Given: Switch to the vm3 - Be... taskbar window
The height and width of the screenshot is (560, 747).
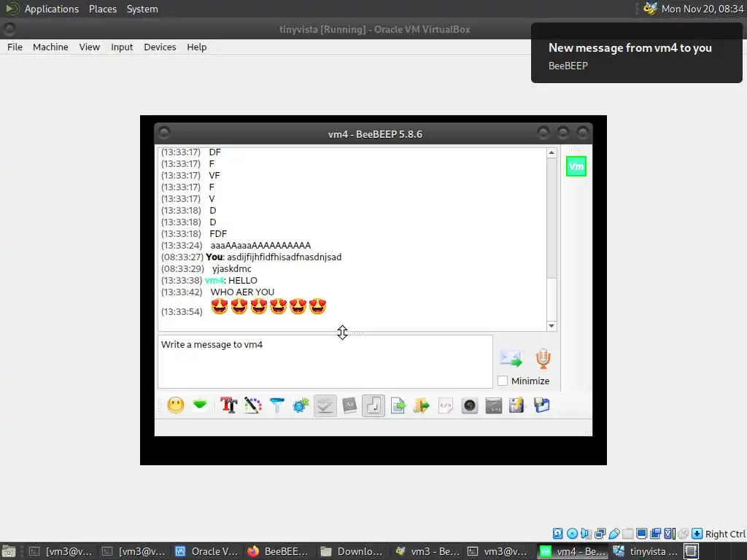Looking at the screenshot, I should [x=427, y=551].
